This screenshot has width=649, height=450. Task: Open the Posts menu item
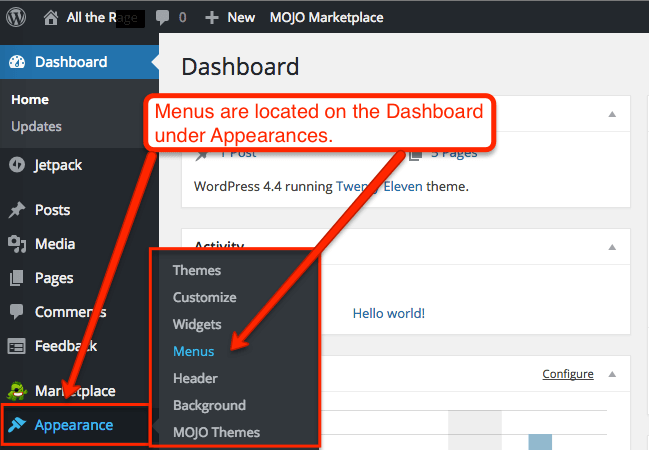coord(53,210)
